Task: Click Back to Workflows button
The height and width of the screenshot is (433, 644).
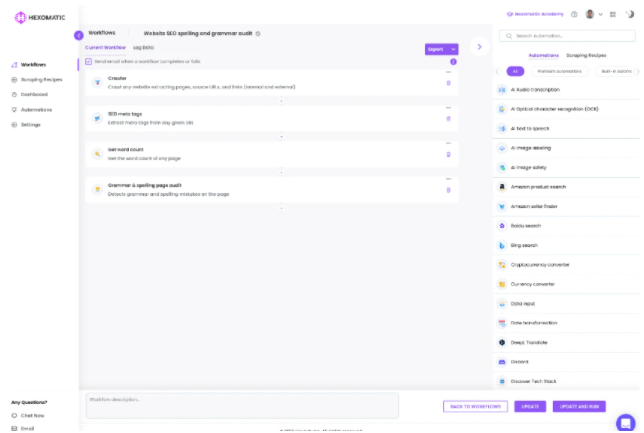Action: [x=475, y=406]
